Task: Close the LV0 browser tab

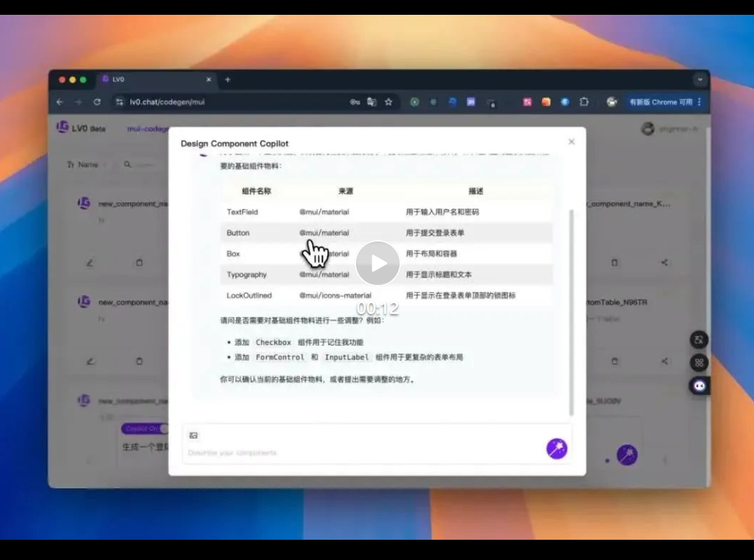Action: 209,79
